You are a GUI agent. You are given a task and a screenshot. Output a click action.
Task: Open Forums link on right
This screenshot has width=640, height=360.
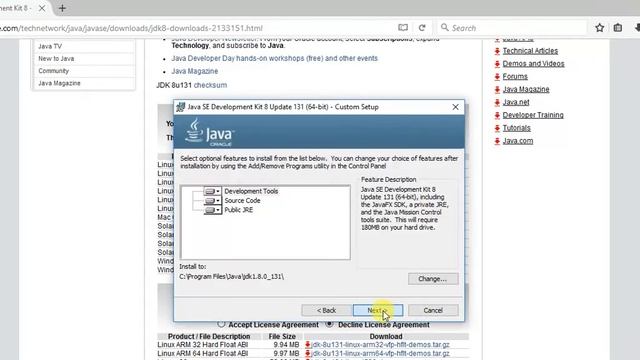point(515,76)
